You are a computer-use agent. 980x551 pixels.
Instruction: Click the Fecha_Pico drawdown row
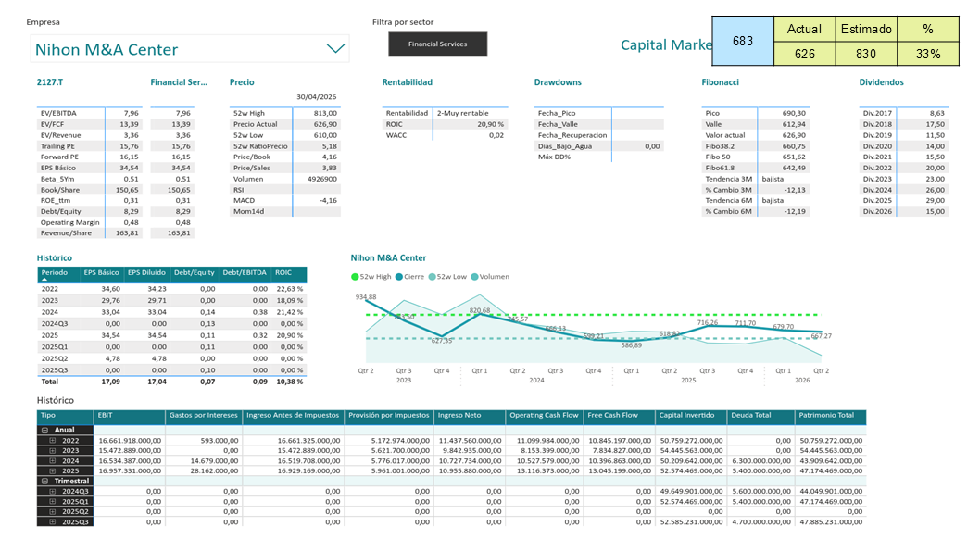tap(598, 114)
